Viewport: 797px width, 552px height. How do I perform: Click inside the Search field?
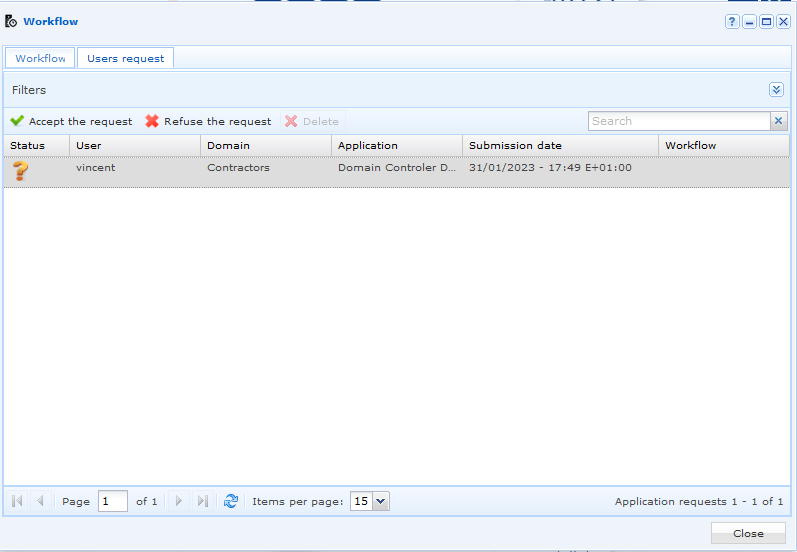pyautogui.click(x=679, y=121)
